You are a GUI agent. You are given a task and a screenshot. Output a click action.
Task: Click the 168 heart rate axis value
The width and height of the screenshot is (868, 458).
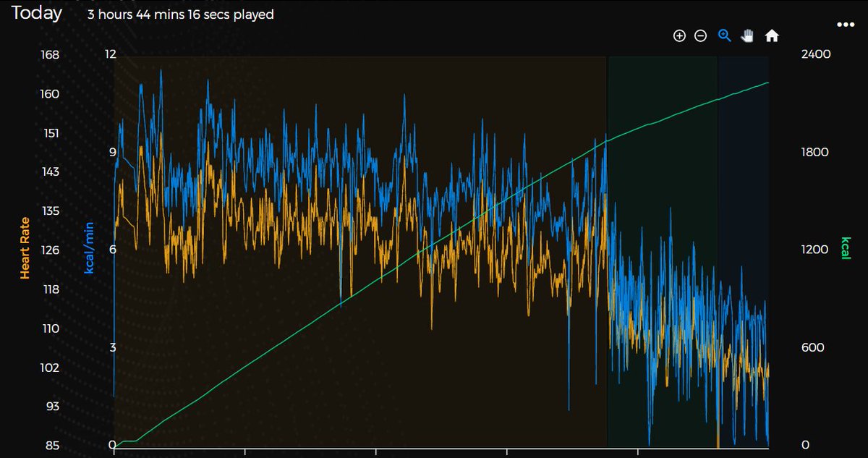tap(51, 55)
